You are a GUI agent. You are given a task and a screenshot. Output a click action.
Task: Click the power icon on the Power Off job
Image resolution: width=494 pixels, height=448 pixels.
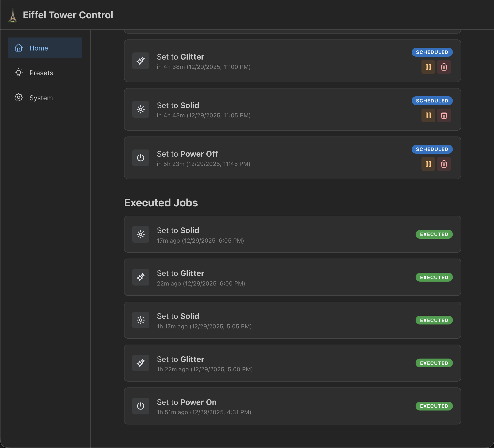point(141,158)
